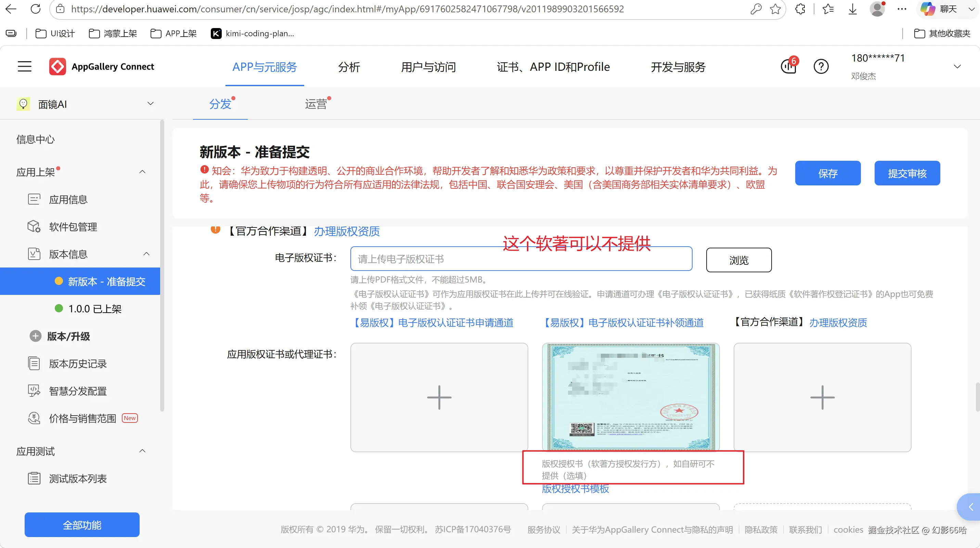Open the 开发与服务 top tab
The height and width of the screenshot is (548, 980).
point(678,67)
